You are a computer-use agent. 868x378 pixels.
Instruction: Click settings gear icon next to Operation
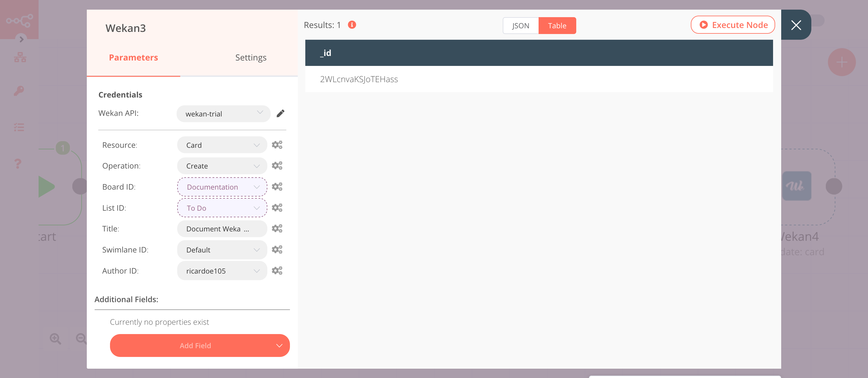coord(277,165)
